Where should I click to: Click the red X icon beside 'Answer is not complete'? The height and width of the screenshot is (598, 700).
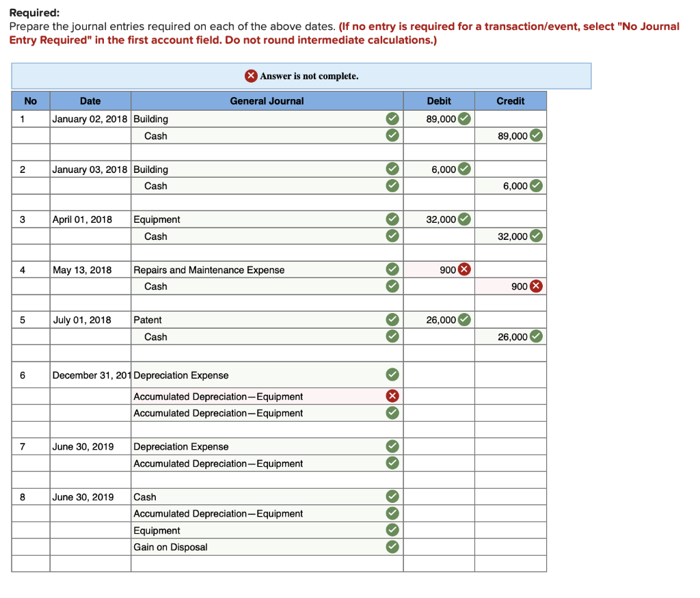coord(251,76)
